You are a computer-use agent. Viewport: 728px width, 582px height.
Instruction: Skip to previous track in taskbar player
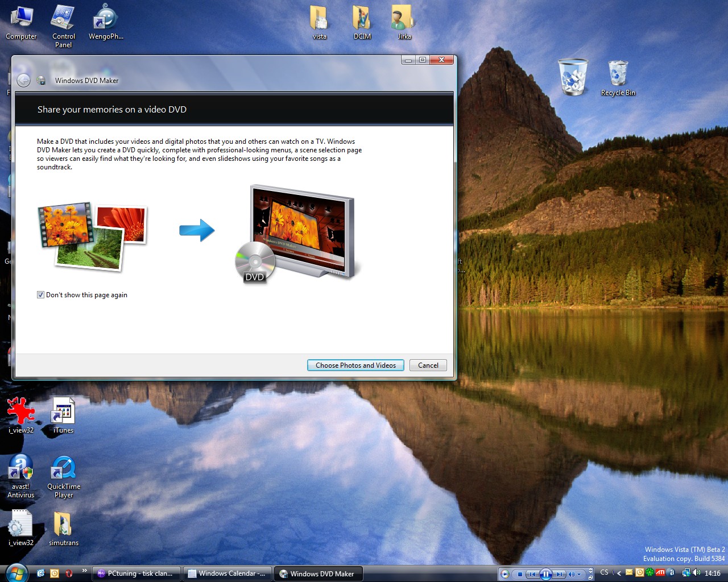point(532,574)
